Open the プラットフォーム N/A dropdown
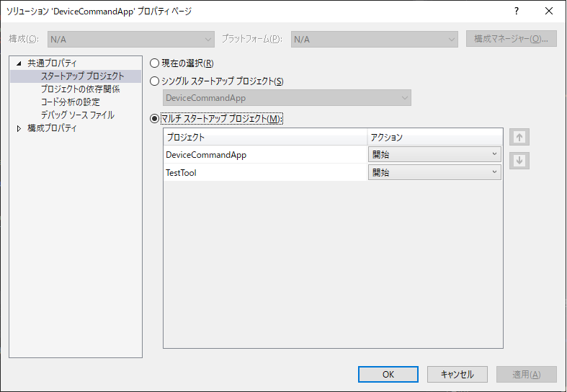This screenshot has height=392, width=567. (x=374, y=39)
